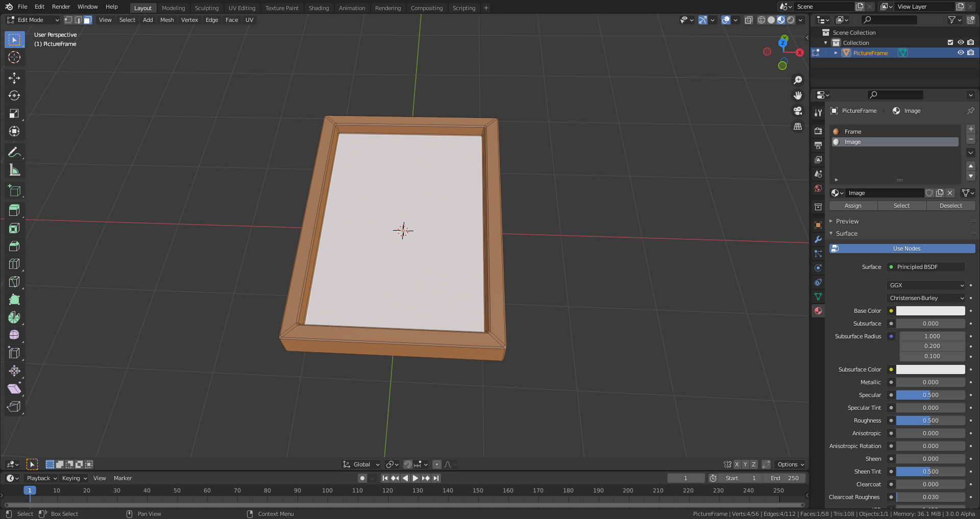Switch perspective/orthographic grid icon
Image resolution: width=980 pixels, height=519 pixels.
(x=798, y=126)
